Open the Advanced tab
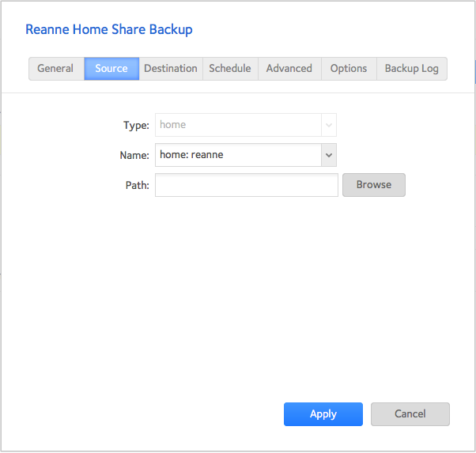The height and width of the screenshot is (453, 476). click(289, 69)
